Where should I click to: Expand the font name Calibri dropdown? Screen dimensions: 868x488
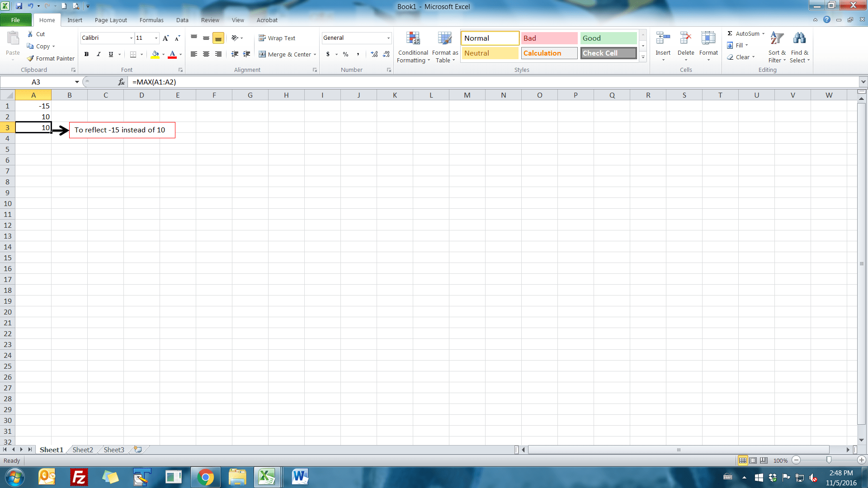tap(131, 38)
